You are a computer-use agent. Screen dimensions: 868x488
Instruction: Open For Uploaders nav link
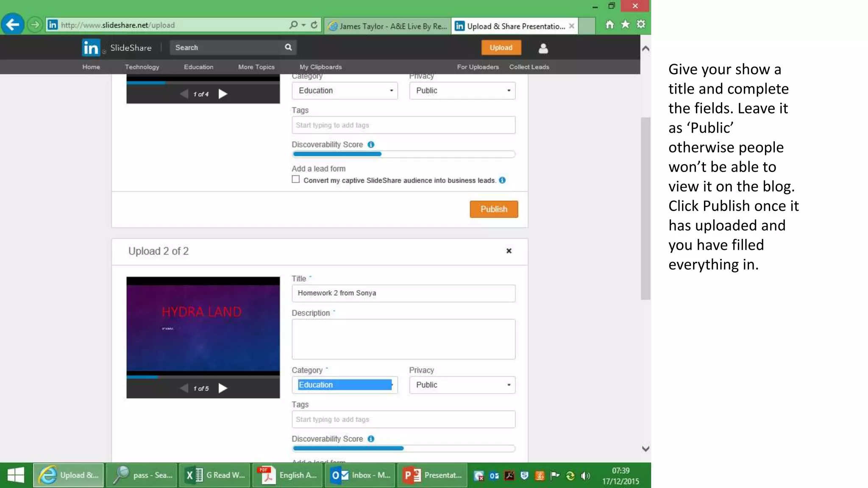click(x=478, y=67)
